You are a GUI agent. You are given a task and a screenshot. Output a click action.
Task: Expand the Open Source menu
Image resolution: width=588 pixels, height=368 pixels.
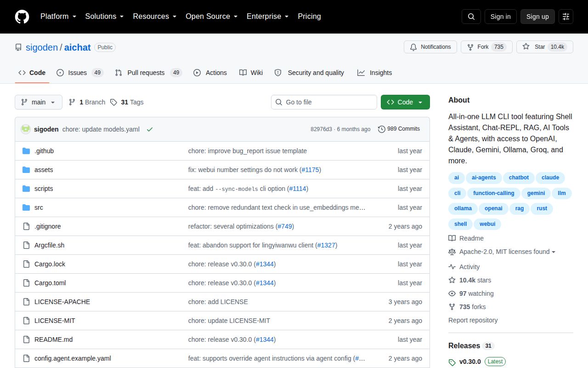tap(211, 17)
